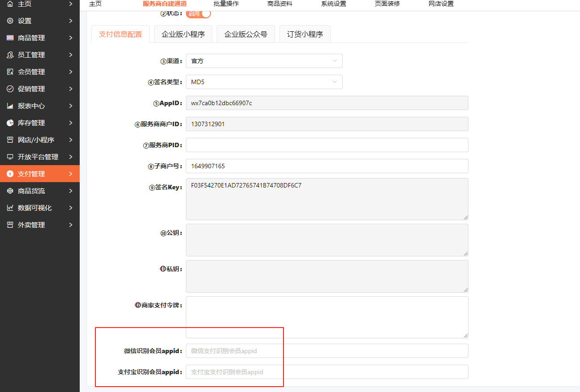
Task: Click the 服务商商户ID field
Action: pos(327,124)
